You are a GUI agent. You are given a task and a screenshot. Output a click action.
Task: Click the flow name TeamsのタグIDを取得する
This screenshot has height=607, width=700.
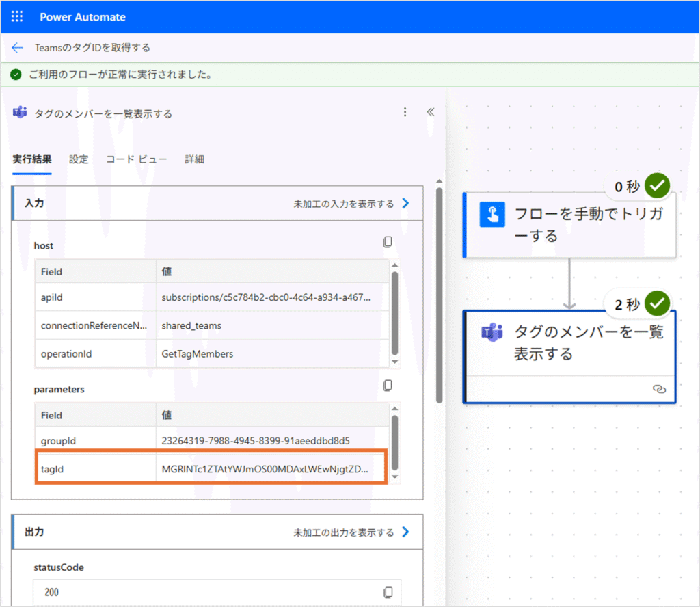coord(92,48)
